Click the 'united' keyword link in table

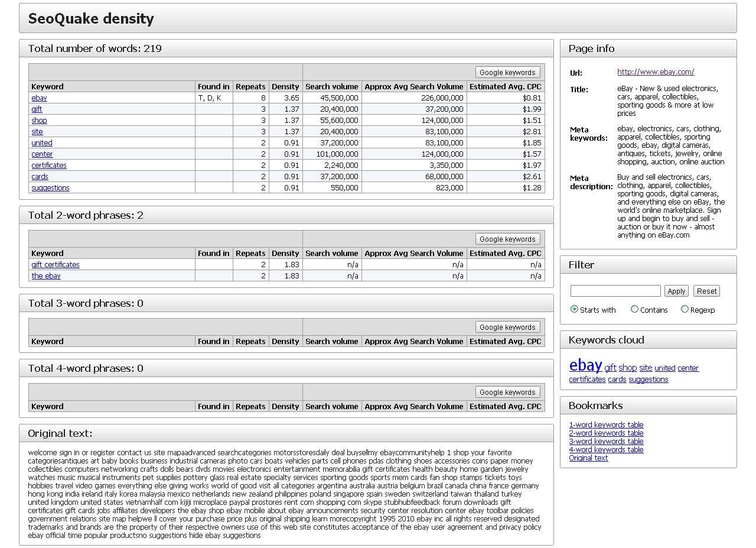pos(41,143)
